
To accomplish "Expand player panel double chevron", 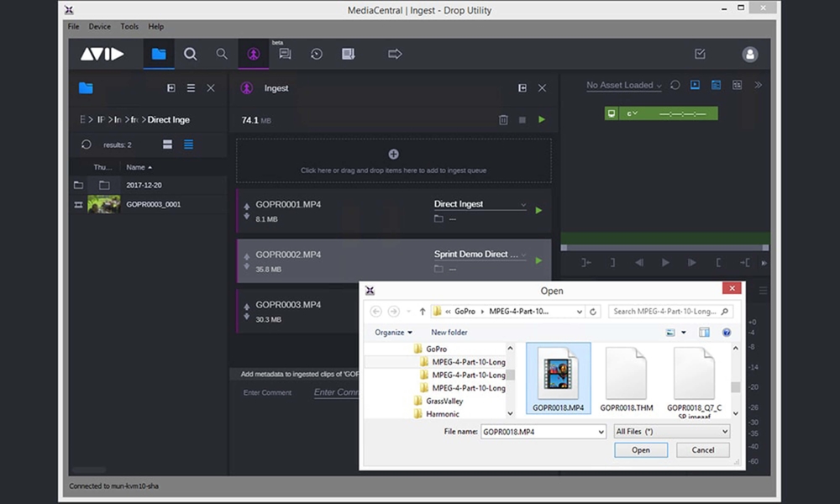I will 758,85.
